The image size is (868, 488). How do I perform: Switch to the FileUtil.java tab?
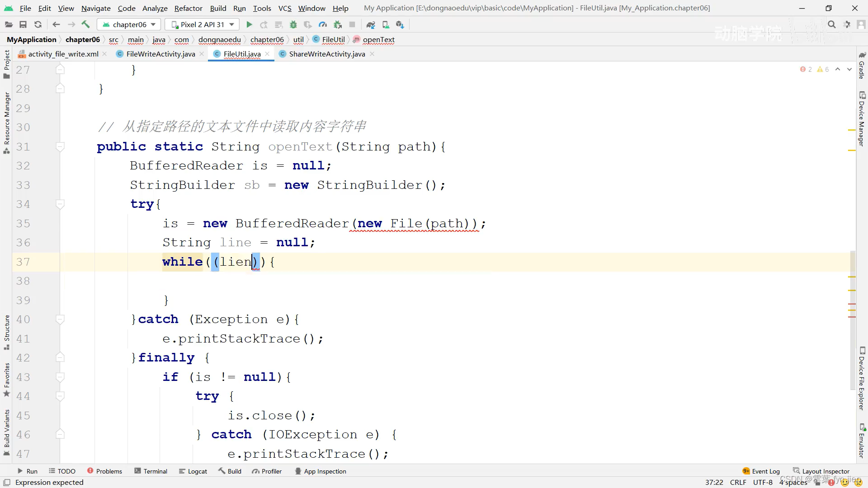click(x=242, y=54)
